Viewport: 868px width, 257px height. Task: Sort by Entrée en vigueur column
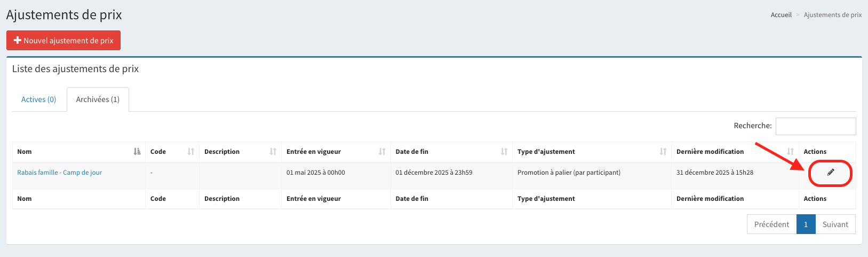[x=336, y=152]
